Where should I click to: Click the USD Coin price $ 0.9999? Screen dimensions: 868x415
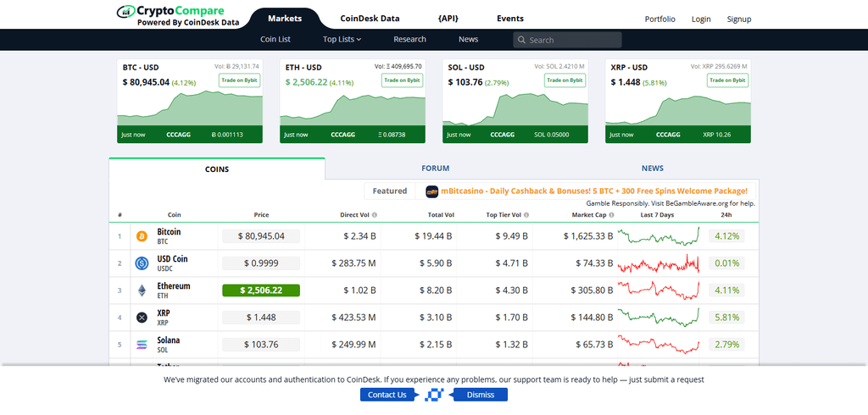pyautogui.click(x=261, y=263)
